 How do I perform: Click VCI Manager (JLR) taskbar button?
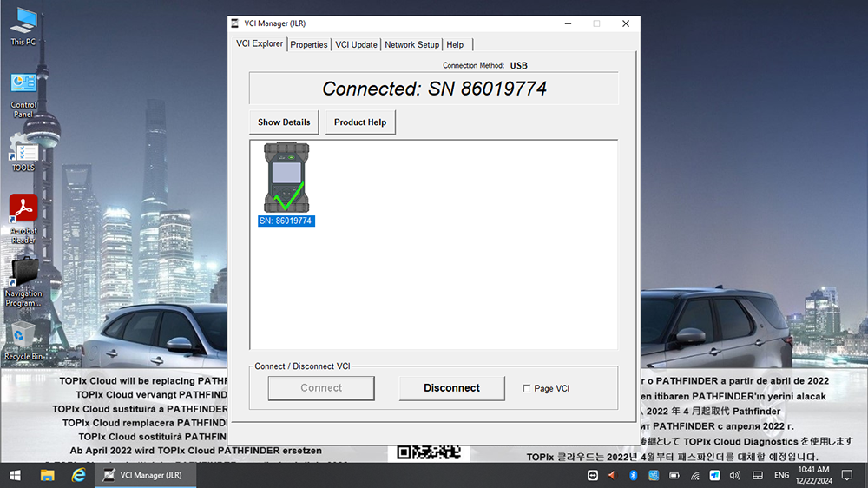[x=145, y=475]
